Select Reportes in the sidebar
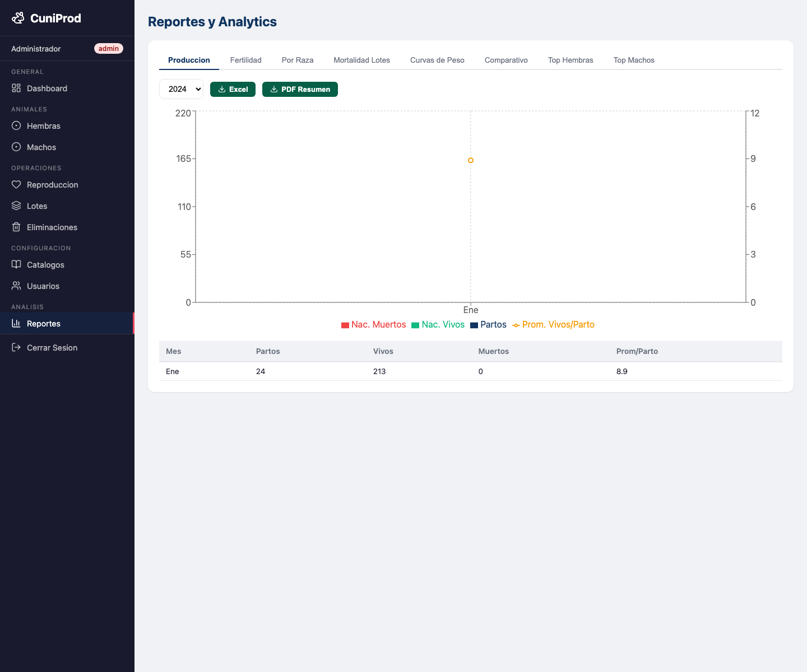Screen dimensions: 807x672 pyautogui.click(x=67, y=323)
